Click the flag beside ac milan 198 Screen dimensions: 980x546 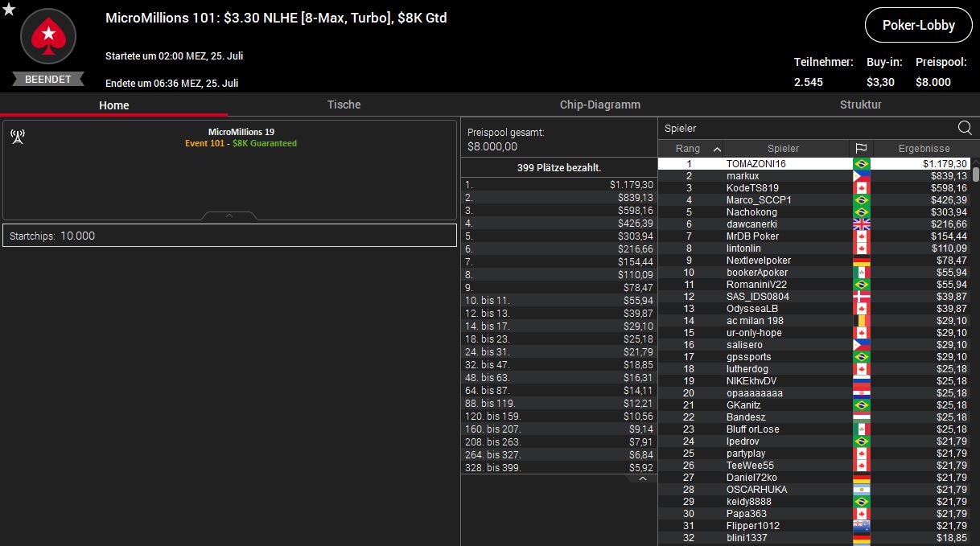861,321
